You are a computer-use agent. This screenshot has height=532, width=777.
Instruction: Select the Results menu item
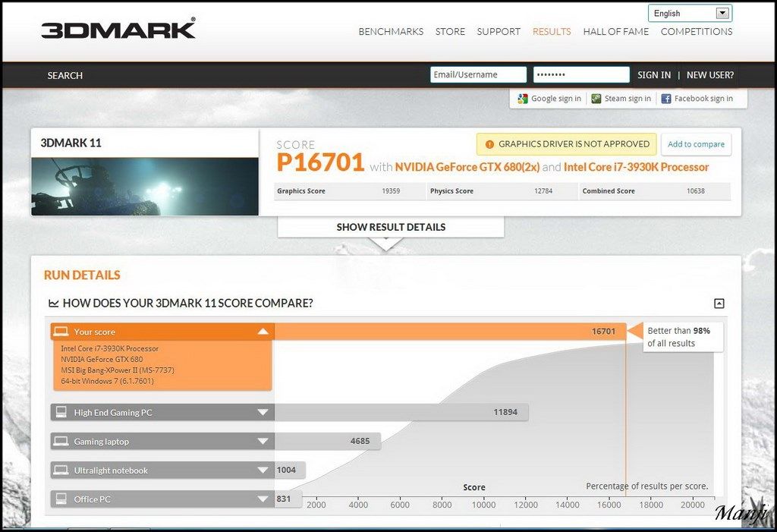coord(552,31)
